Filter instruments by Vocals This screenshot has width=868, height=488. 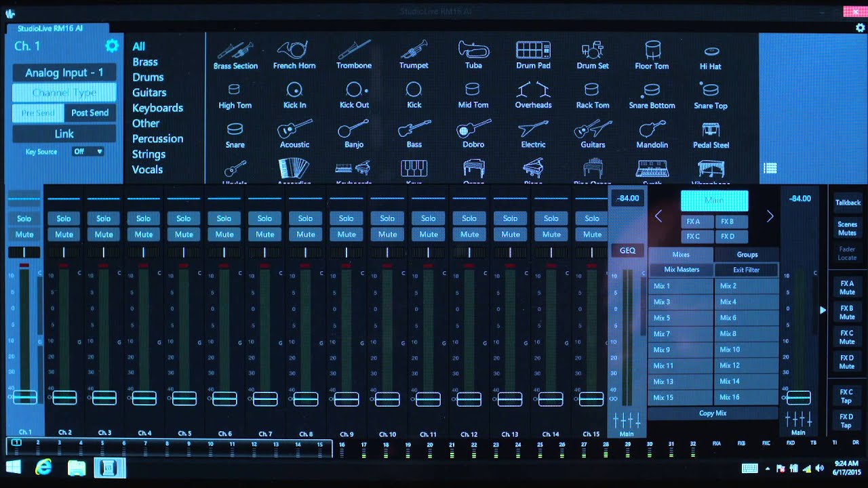pyautogui.click(x=147, y=169)
